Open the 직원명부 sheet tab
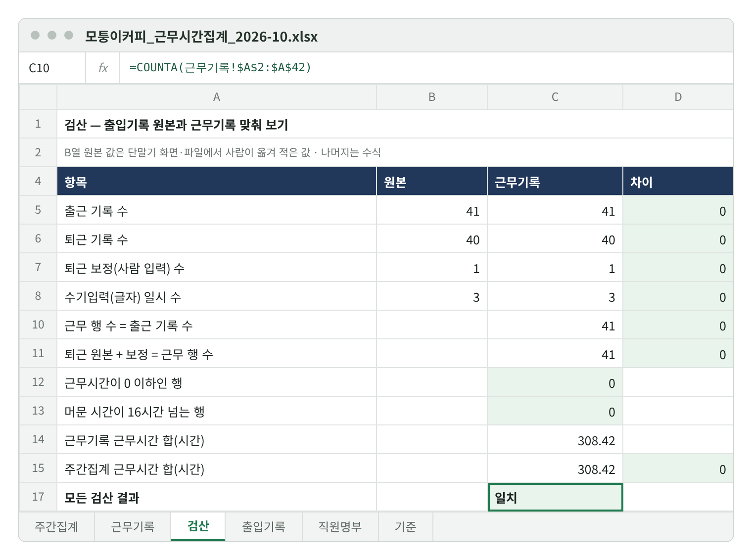Screen dimensions: 752x560 coord(340,526)
